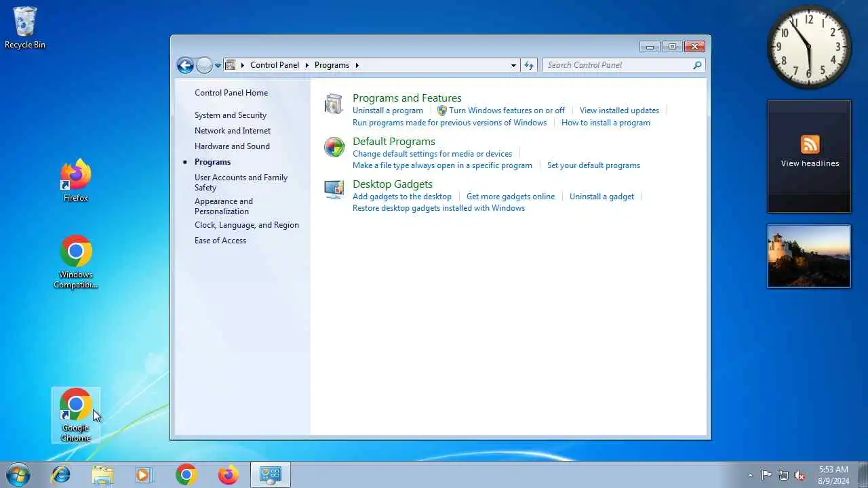Click View installed updates
The image size is (868, 488).
click(619, 110)
